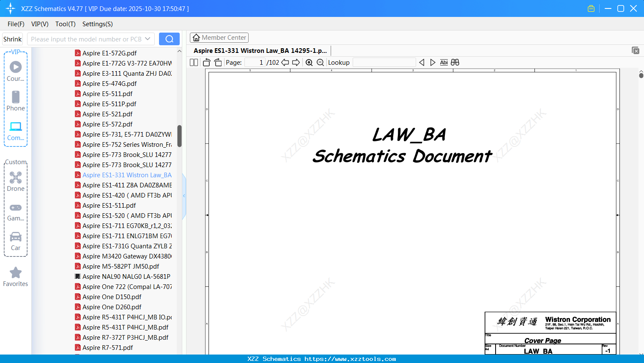
Task: Rotate the page clockwise
Action: pos(218,63)
